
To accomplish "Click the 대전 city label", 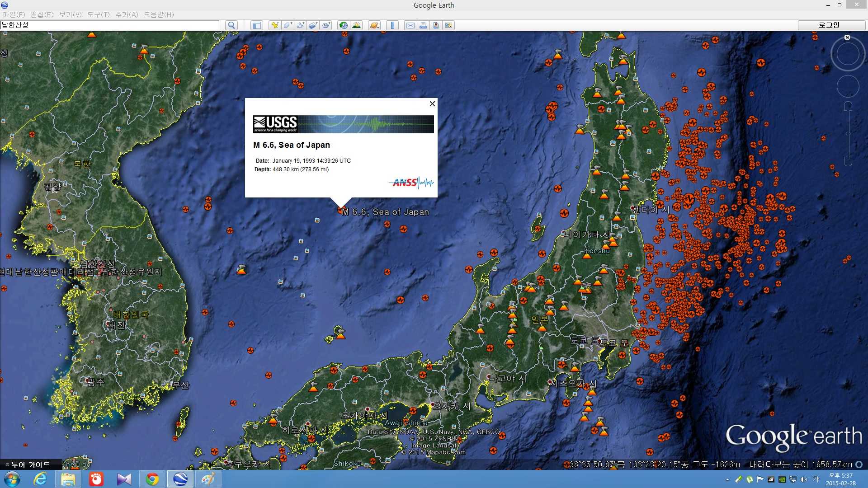I will click(117, 325).
